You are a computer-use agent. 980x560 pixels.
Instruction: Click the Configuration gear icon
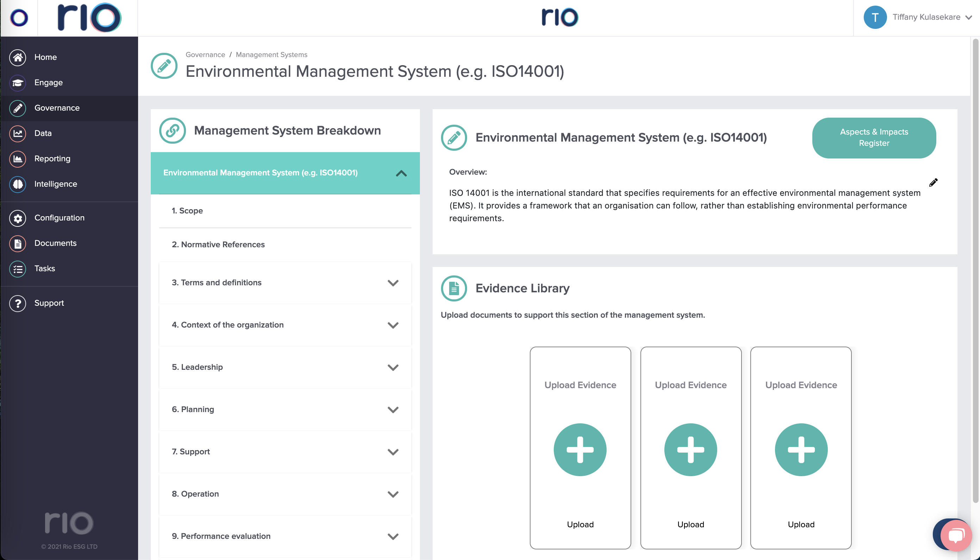coord(18,218)
